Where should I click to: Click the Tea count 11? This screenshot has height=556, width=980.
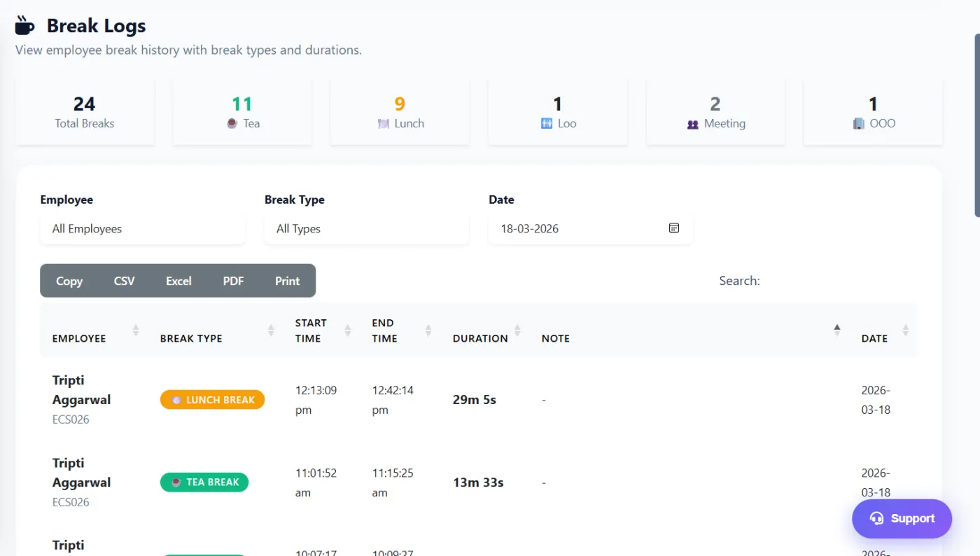(x=242, y=104)
